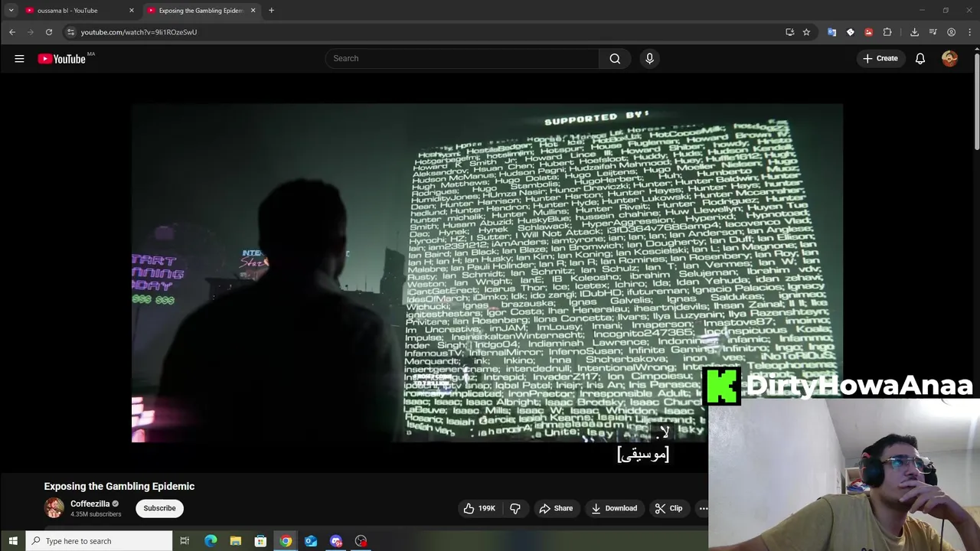The height and width of the screenshot is (551, 980).
Task: Create a clip with Clip button
Action: coord(668,508)
